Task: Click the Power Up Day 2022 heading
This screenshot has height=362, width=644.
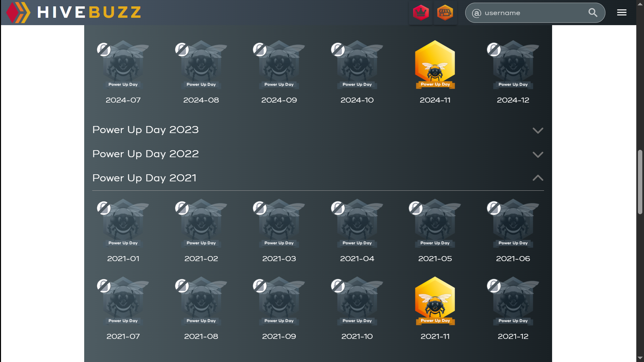Action: click(146, 154)
